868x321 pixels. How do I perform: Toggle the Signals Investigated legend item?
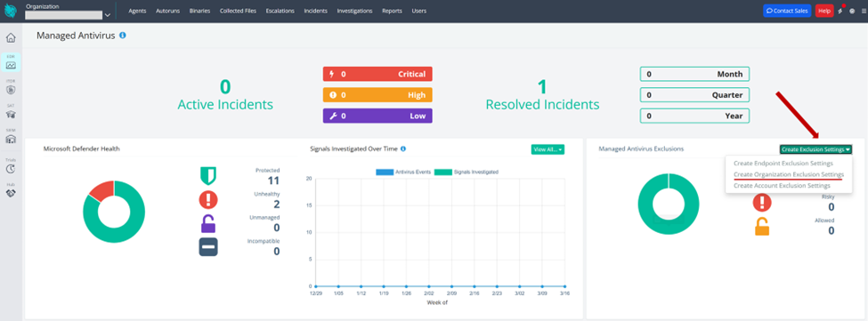pos(466,173)
